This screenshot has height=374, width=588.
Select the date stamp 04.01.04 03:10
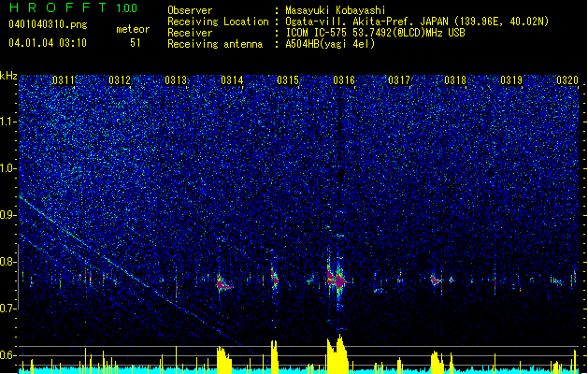[48, 43]
